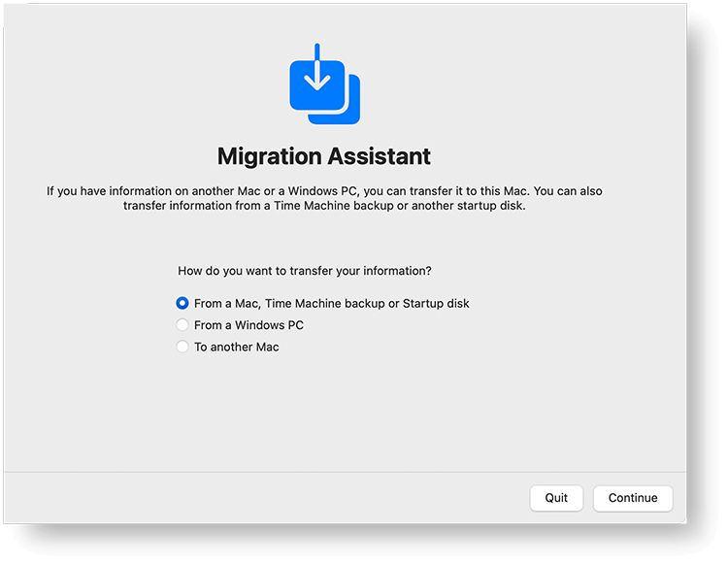Click the description line starting "transfer information from"

tap(324, 205)
